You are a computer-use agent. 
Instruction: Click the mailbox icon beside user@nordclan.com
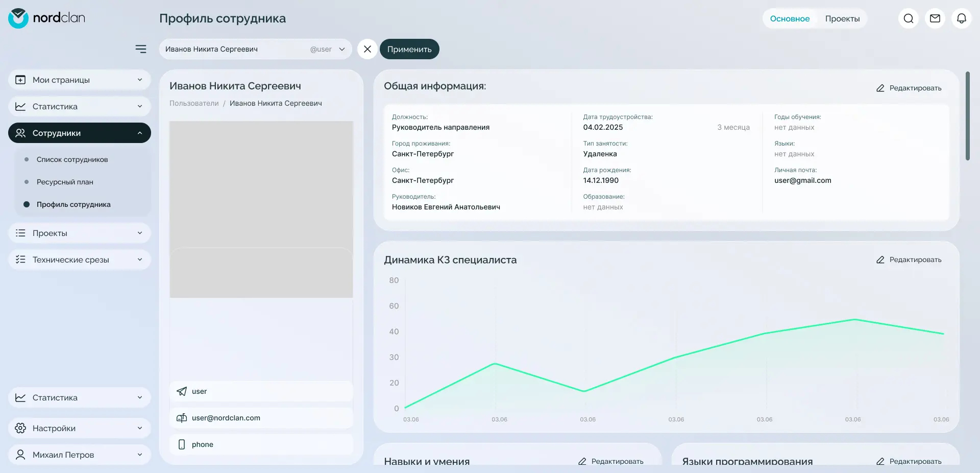click(182, 418)
